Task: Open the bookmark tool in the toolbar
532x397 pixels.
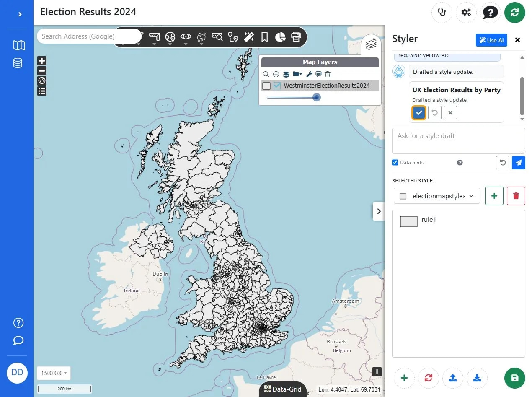Action: [264, 37]
